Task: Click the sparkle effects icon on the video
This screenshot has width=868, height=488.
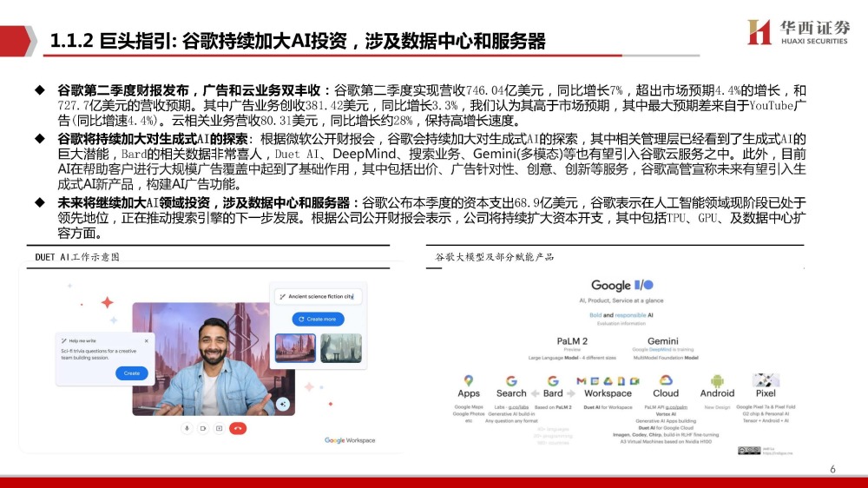Action: pos(283,404)
